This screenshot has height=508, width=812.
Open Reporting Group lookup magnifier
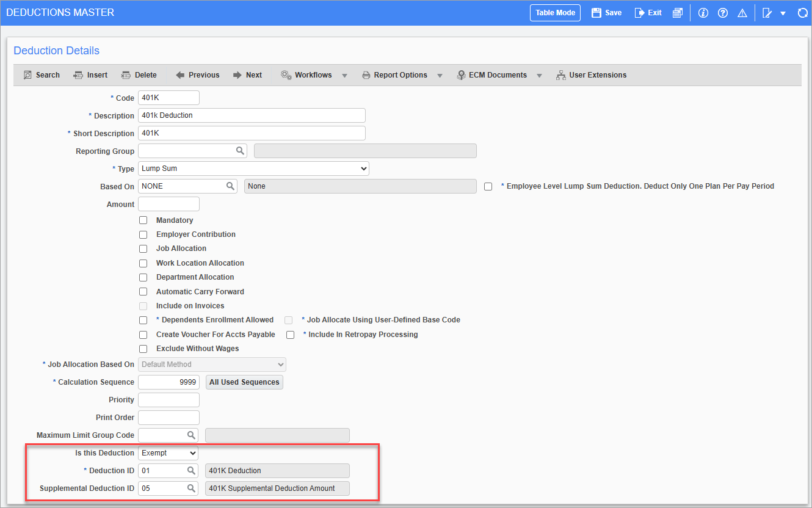point(240,151)
